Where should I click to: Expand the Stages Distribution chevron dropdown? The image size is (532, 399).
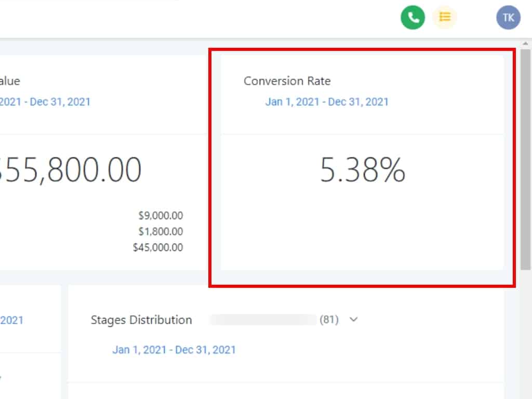click(354, 320)
